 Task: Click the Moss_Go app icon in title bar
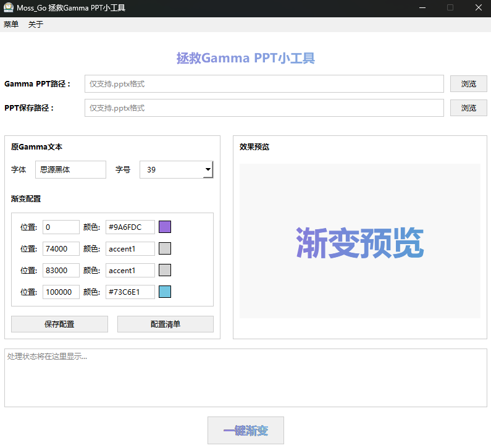click(x=9, y=8)
